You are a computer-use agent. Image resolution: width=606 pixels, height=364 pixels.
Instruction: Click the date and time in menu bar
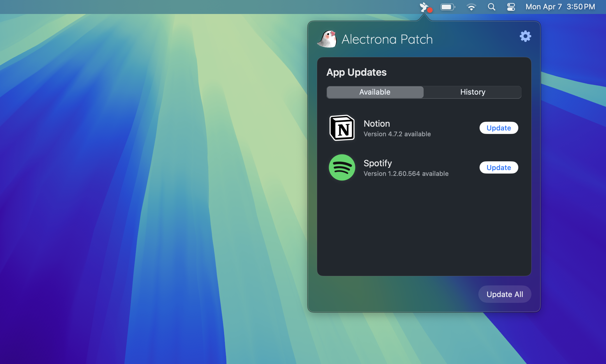click(560, 7)
